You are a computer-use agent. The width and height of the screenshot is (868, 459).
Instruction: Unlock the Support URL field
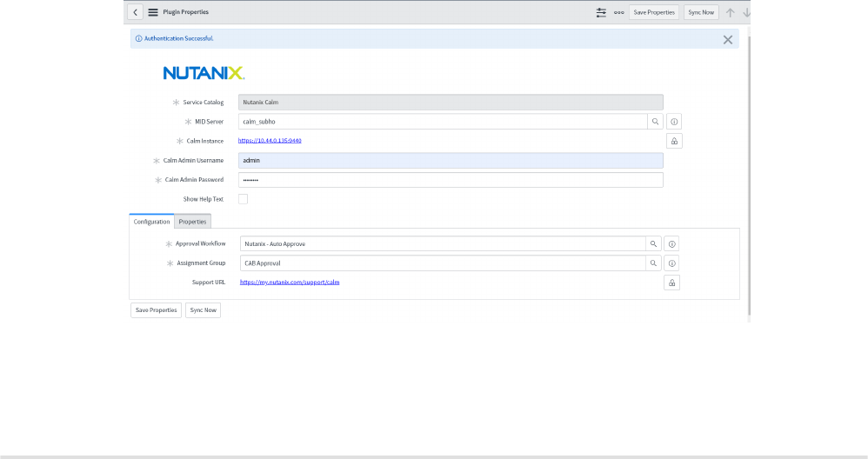click(x=672, y=283)
